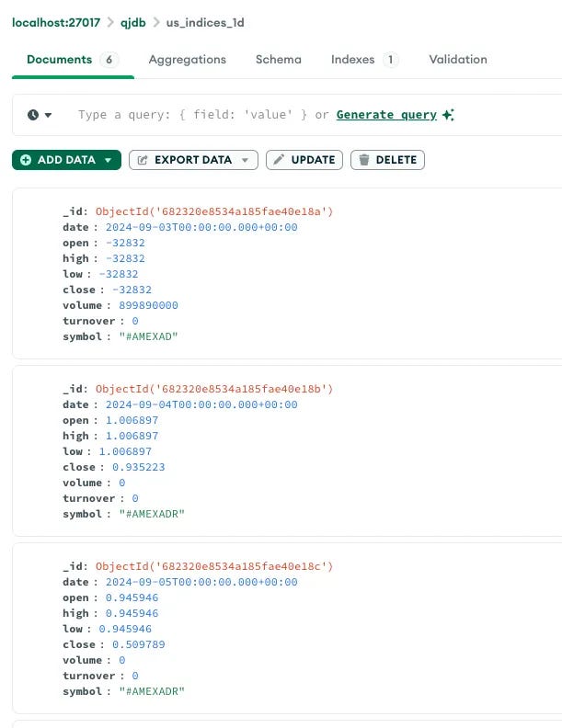This screenshot has width=562, height=728.
Task: Select ObjectId ending e18a
Action: click(x=214, y=211)
